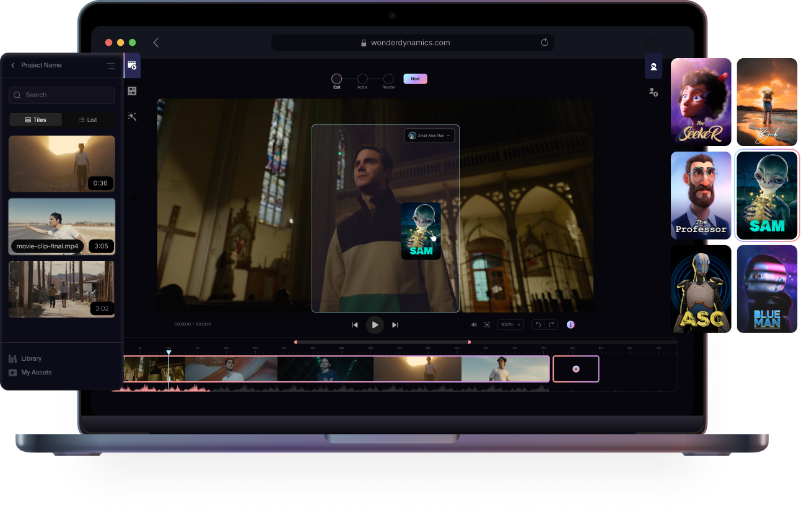
Task: Select the Render step circle
Action: pos(389,78)
